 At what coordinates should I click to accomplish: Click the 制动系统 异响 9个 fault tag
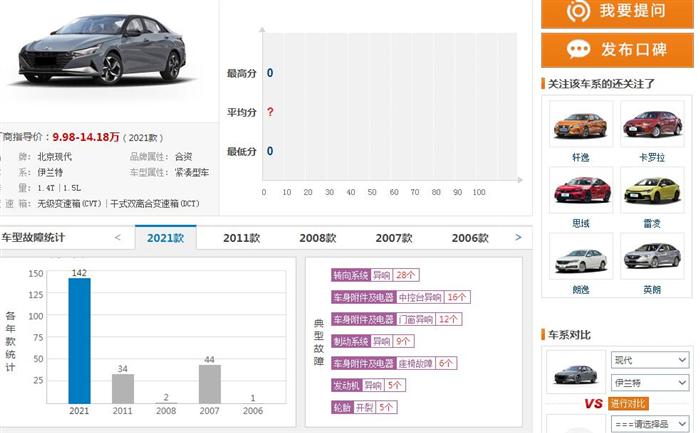pos(373,341)
